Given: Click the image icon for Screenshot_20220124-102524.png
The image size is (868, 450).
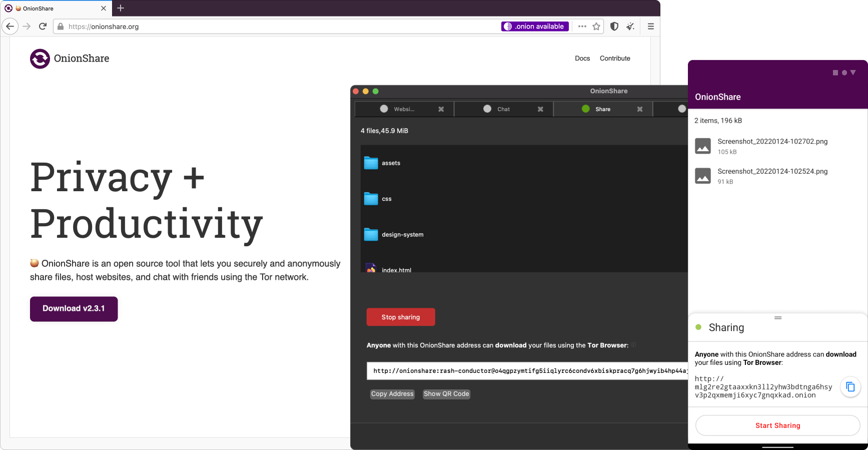Looking at the screenshot, I should pos(703,176).
